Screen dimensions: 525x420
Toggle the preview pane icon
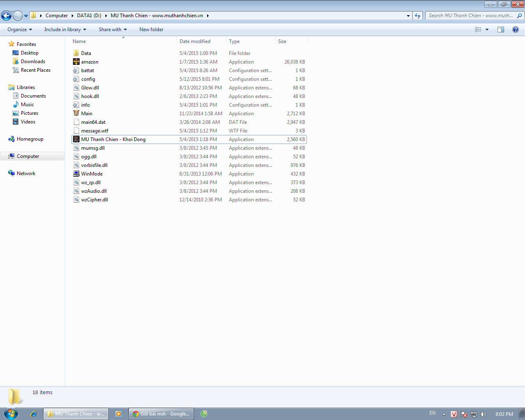pos(501,30)
